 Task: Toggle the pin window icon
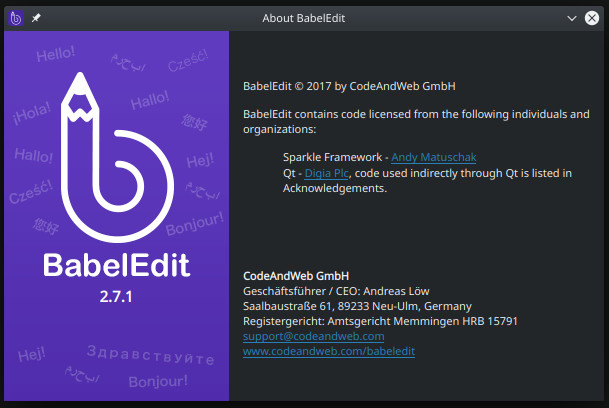pos(36,18)
